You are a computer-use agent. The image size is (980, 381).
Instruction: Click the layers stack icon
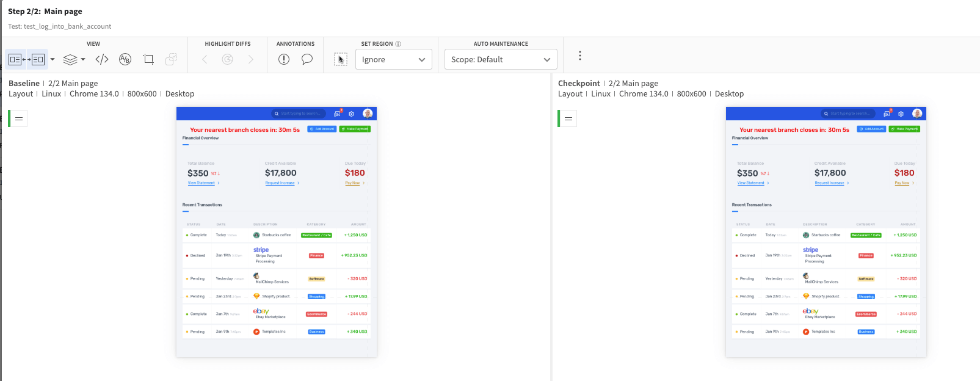(x=70, y=59)
